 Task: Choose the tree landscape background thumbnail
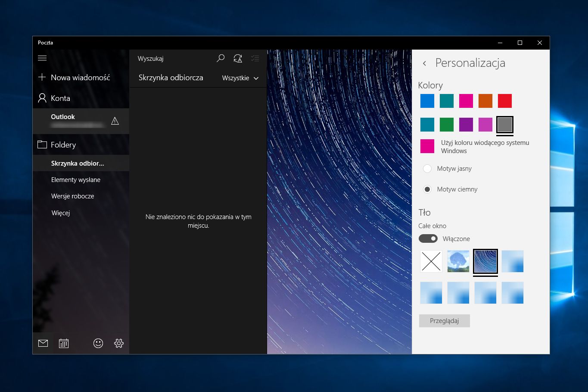(458, 261)
